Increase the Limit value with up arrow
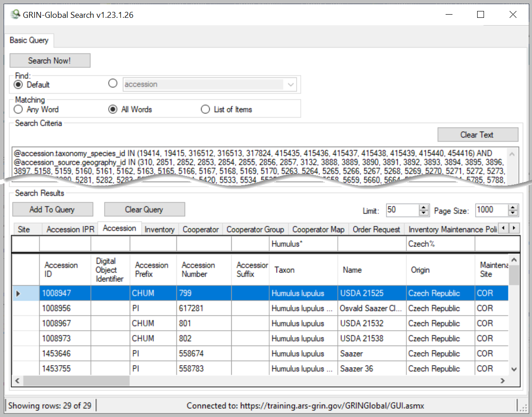 (424, 207)
